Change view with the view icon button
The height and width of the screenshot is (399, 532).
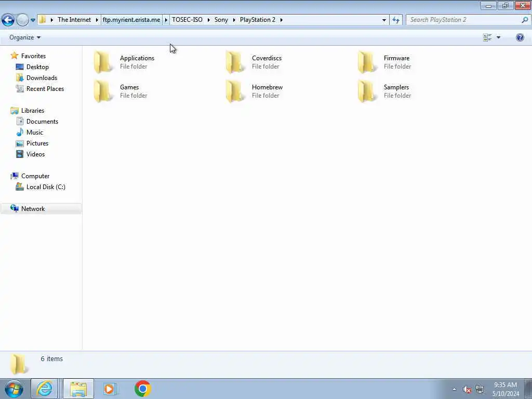click(x=487, y=37)
